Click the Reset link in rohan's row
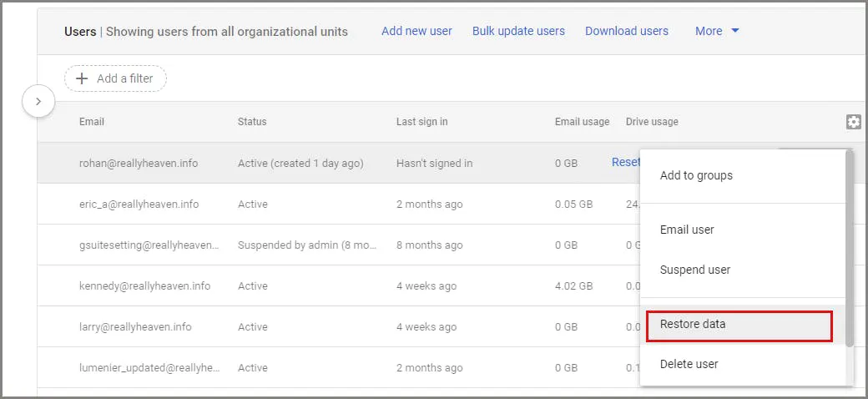This screenshot has width=868, height=399. [625, 162]
